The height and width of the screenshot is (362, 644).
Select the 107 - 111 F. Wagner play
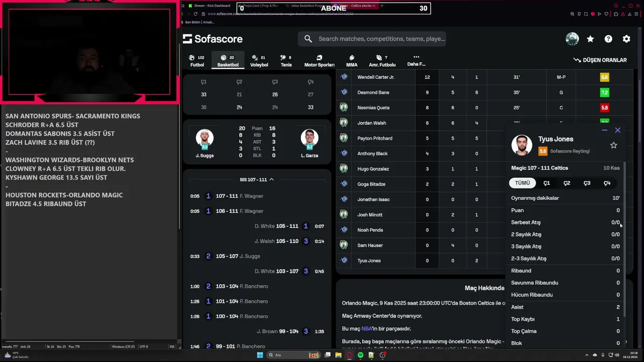(257, 196)
